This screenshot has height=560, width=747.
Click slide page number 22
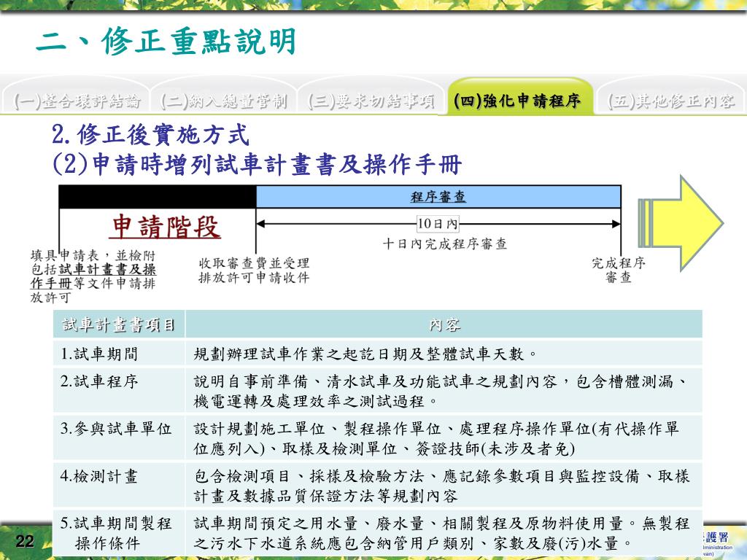pyautogui.click(x=25, y=541)
